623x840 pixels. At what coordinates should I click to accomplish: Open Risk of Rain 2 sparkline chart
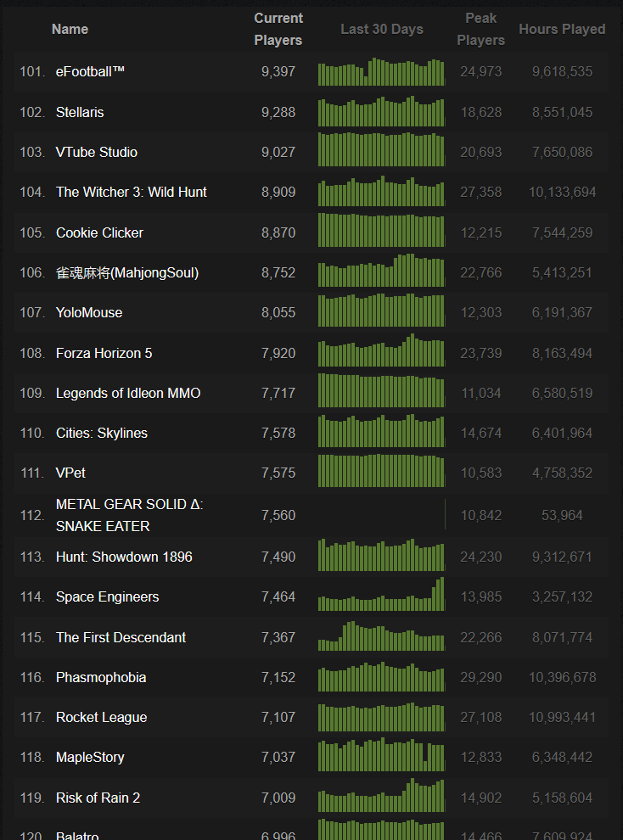tap(381, 795)
